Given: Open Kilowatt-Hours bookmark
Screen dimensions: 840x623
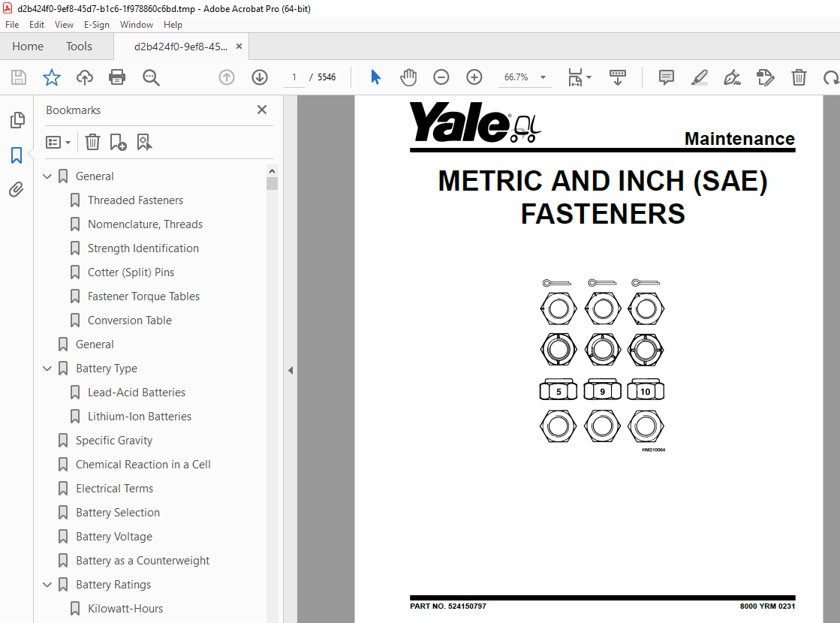Looking at the screenshot, I should click(125, 609).
